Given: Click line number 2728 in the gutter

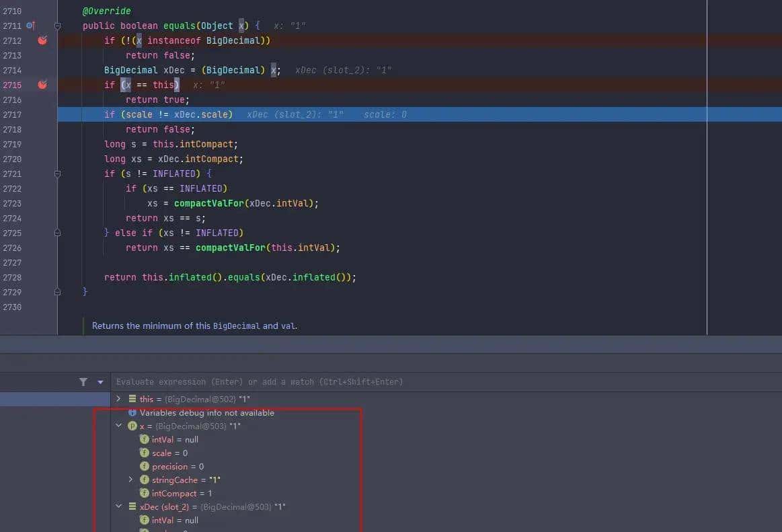Looking at the screenshot, I should coord(12,278).
